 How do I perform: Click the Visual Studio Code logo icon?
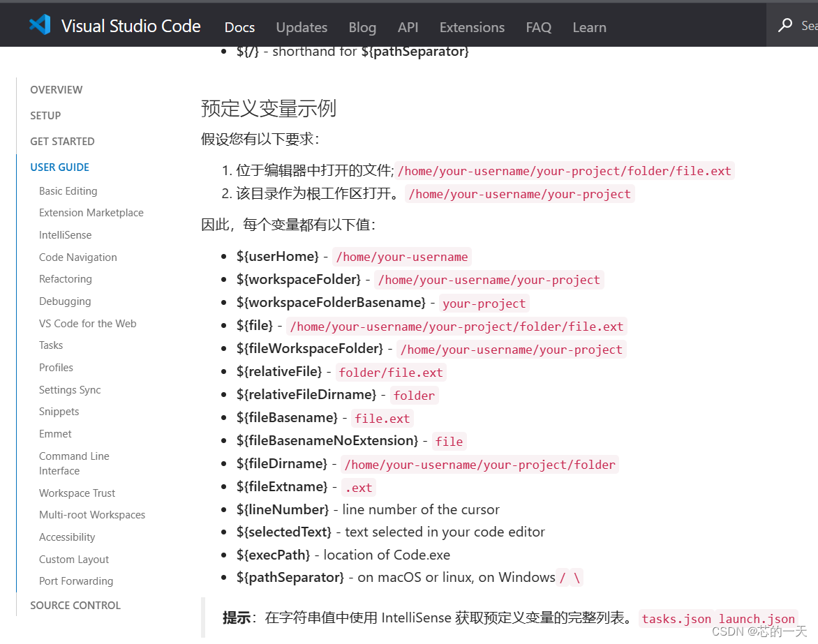pyautogui.click(x=40, y=25)
